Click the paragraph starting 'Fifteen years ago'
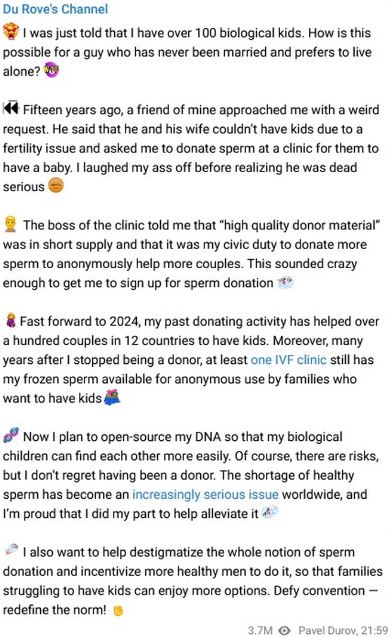 click(x=191, y=148)
